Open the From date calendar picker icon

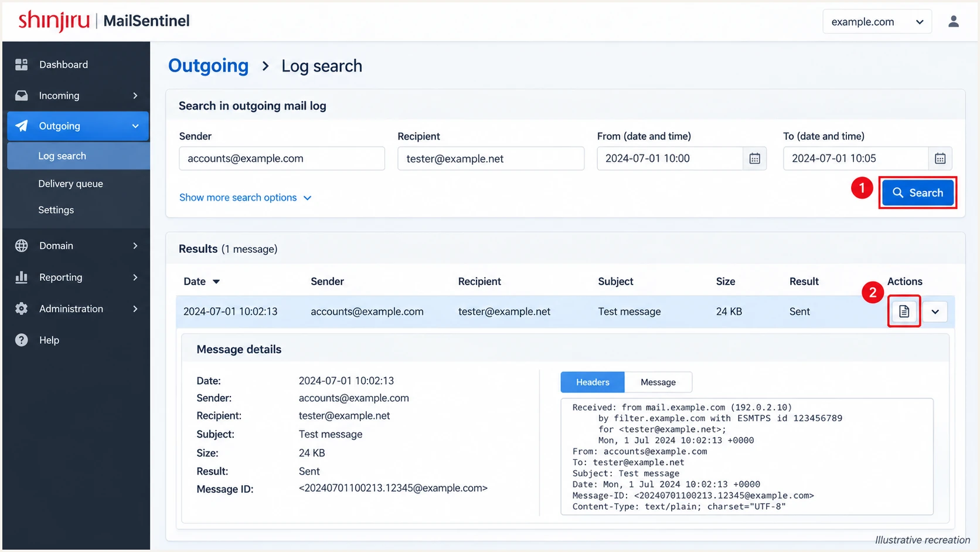coord(754,158)
